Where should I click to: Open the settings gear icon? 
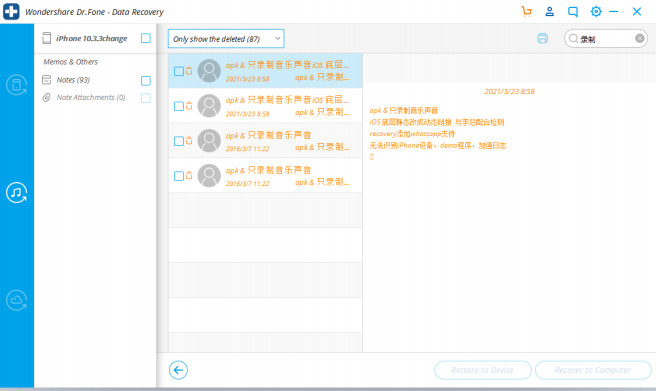click(x=596, y=12)
